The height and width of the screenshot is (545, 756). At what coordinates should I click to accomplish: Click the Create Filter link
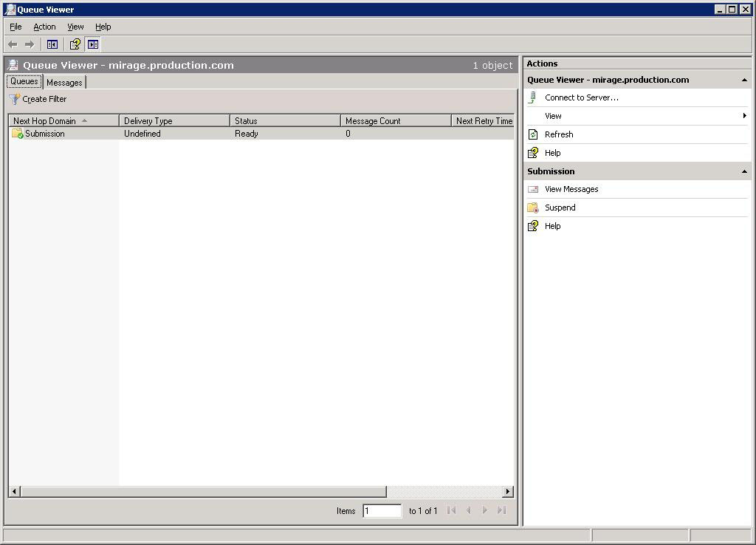point(44,99)
